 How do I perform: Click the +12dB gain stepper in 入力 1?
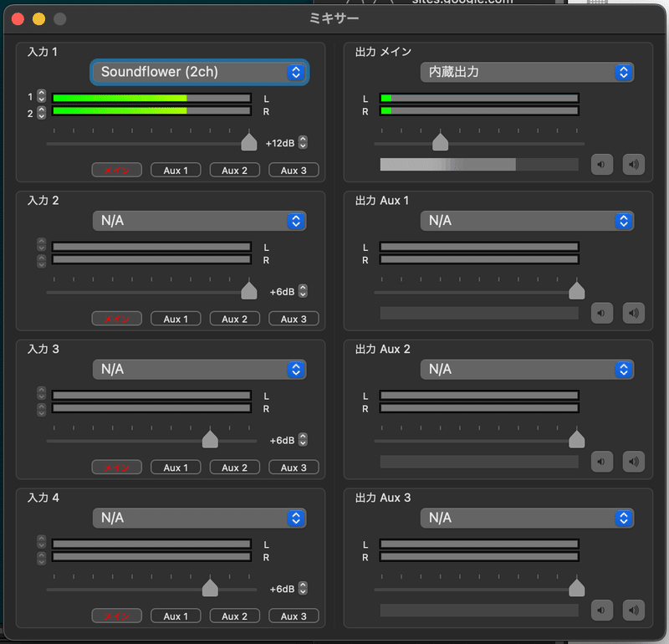coord(303,142)
